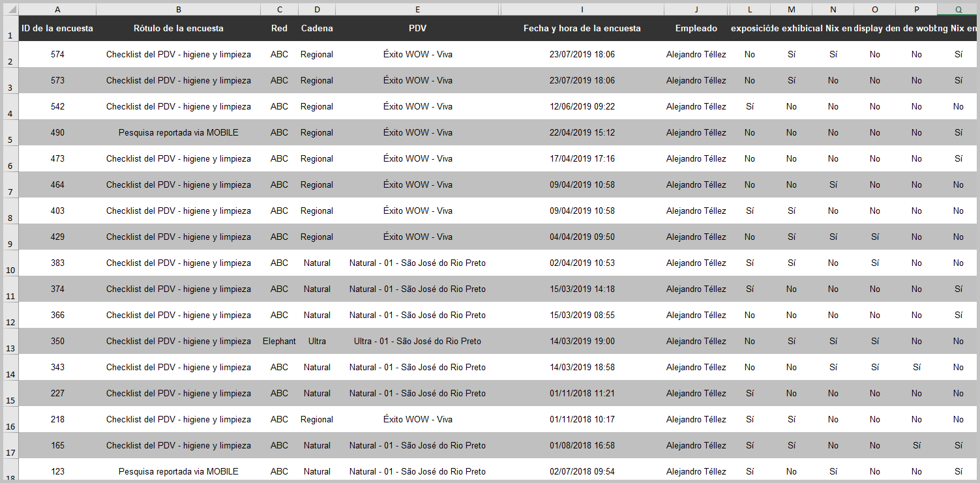Select the cell with survey ID 350
Screen dimensions: 980x483
click(x=57, y=342)
